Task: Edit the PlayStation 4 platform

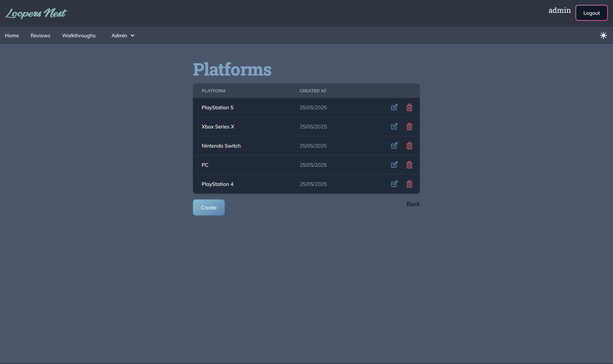Action: coord(394,184)
